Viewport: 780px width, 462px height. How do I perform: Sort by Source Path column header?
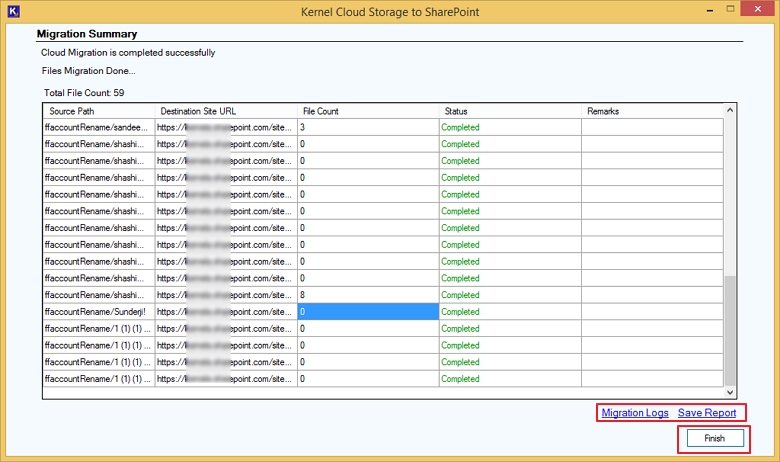pyautogui.click(x=99, y=111)
